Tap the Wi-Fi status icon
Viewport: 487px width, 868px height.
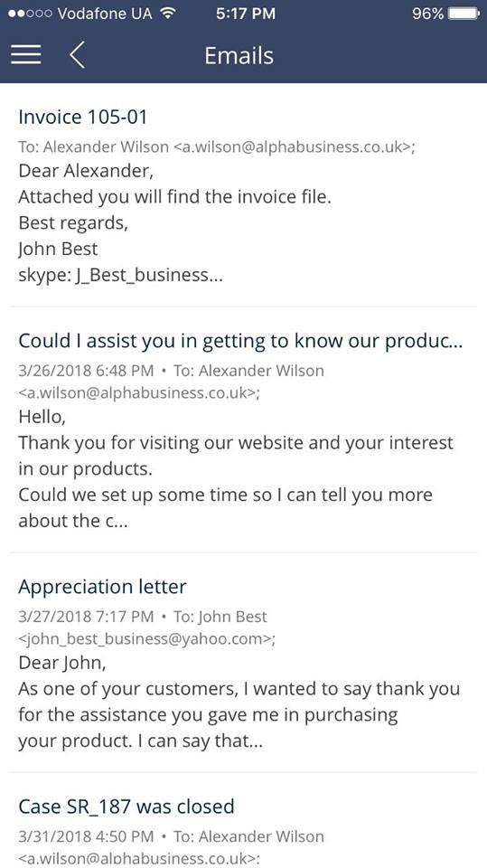167,14
